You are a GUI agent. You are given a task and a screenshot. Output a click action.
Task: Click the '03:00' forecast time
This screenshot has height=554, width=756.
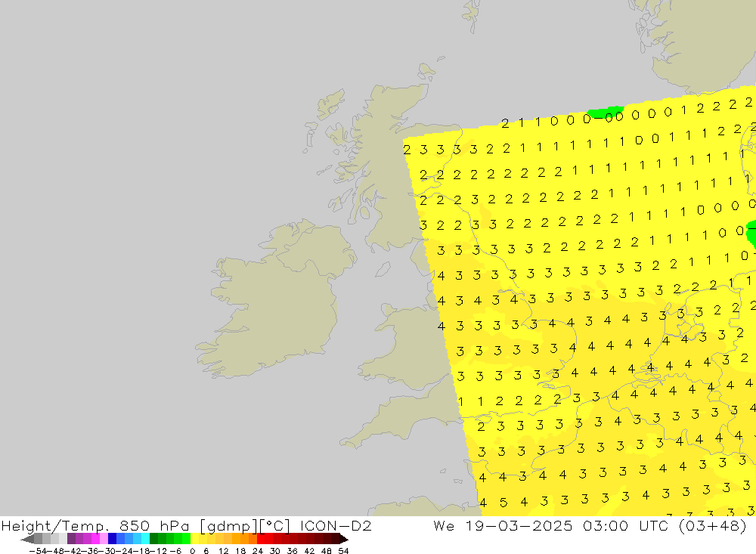605,525
